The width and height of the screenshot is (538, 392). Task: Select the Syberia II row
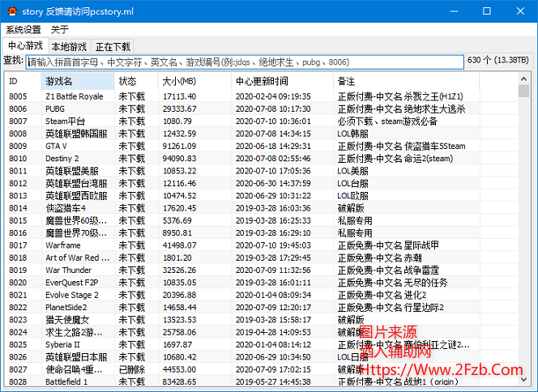262,345
